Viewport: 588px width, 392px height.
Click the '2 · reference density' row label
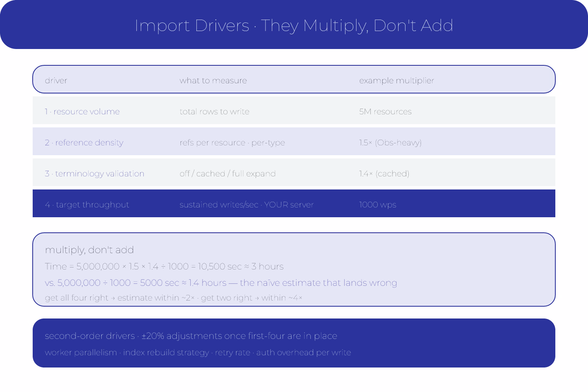pos(84,143)
